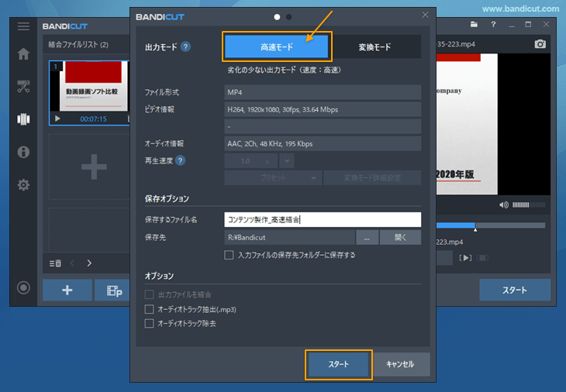
Task: Enable オーディオトラック除去 checkbox
Action: [x=149, y=324]
